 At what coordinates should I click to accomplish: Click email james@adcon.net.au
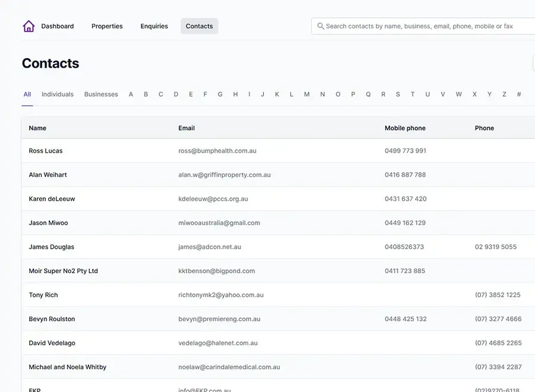coord(210,247)
